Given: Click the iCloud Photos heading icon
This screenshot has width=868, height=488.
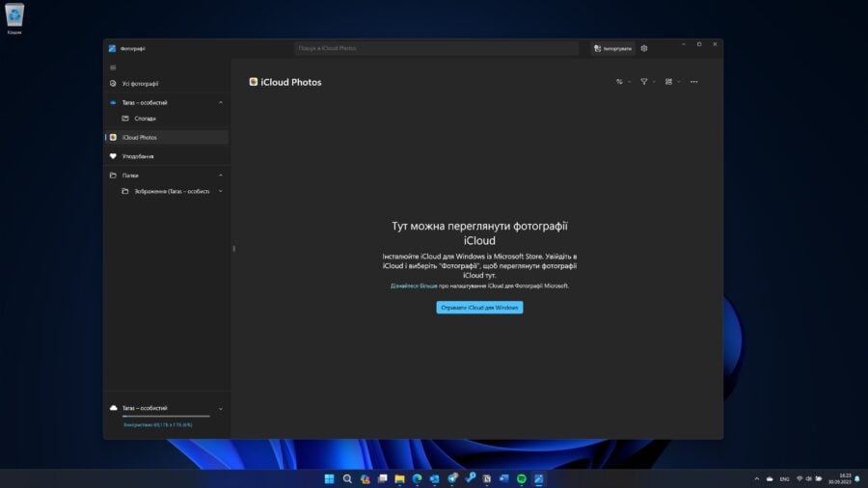Looking at the screenshot, I should pos(253,82).
